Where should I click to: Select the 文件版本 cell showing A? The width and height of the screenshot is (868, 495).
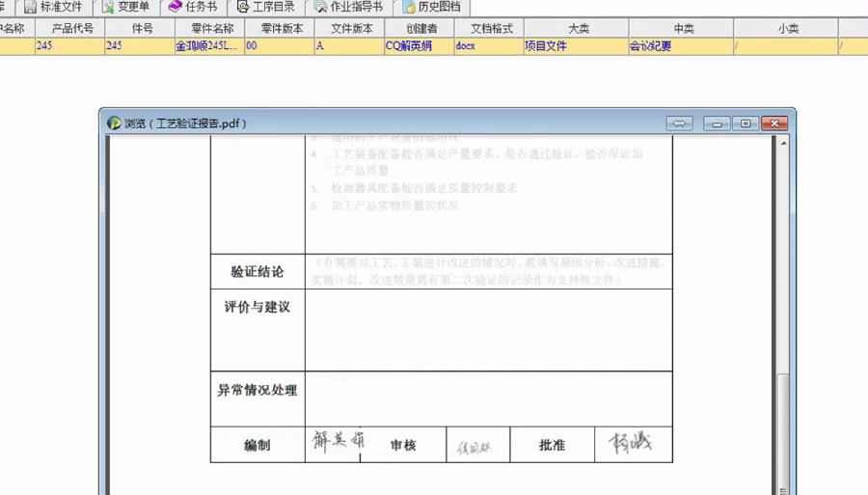point(349,46)
